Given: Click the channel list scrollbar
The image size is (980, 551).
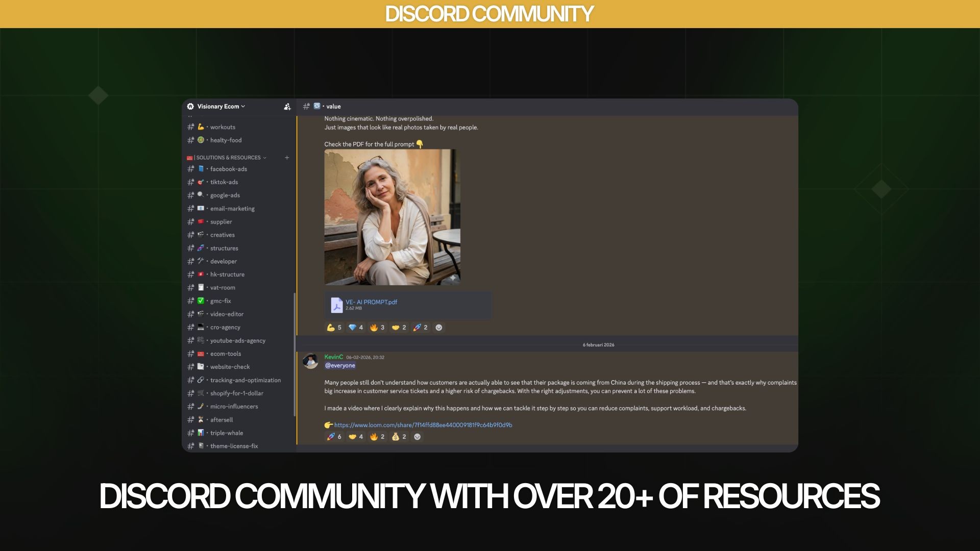Looking at the screenshot, I should point(295,355).
